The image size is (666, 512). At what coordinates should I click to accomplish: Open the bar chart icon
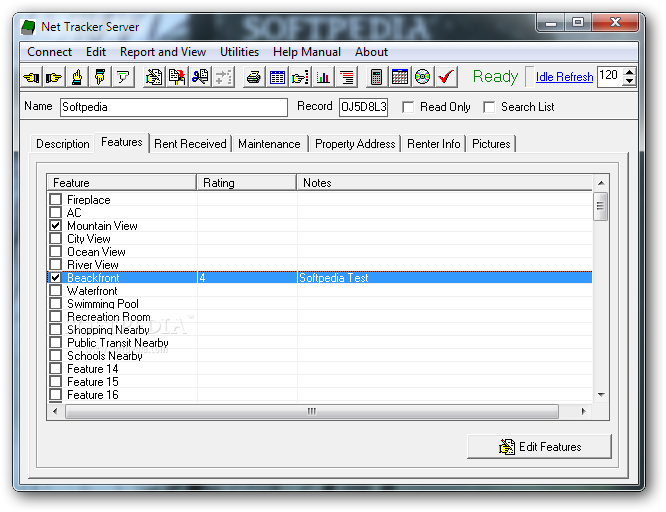pos(323,77)
